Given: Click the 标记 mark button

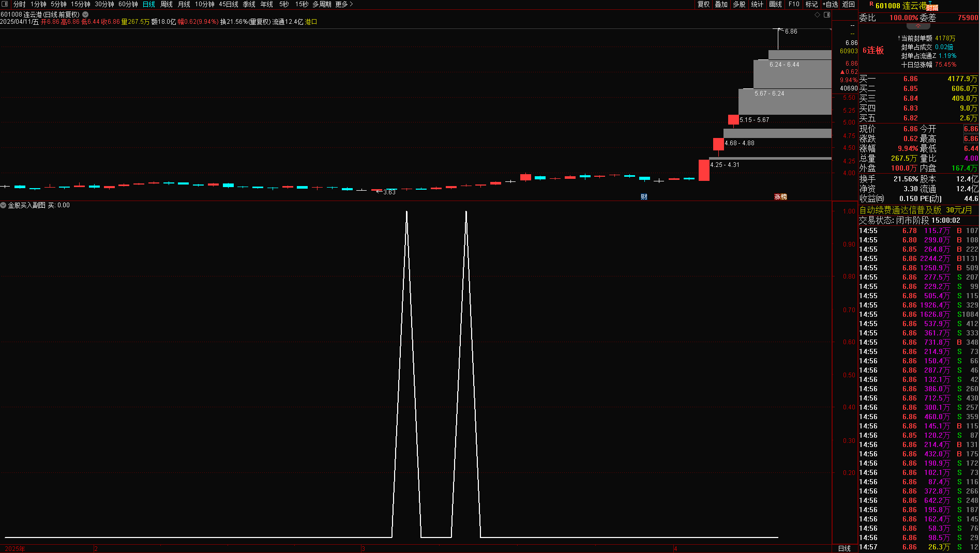Looking at the screenshot, I should pyautogui.click(x=812, y=4).
